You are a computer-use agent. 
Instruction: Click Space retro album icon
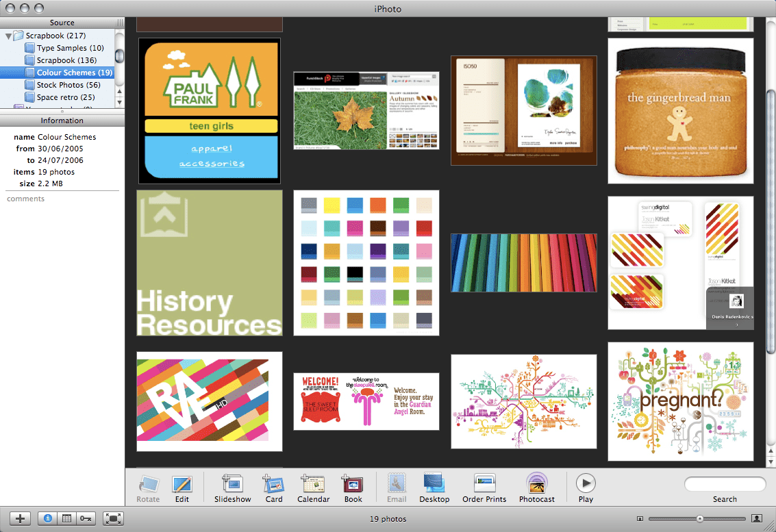click(x=29, y=97)
